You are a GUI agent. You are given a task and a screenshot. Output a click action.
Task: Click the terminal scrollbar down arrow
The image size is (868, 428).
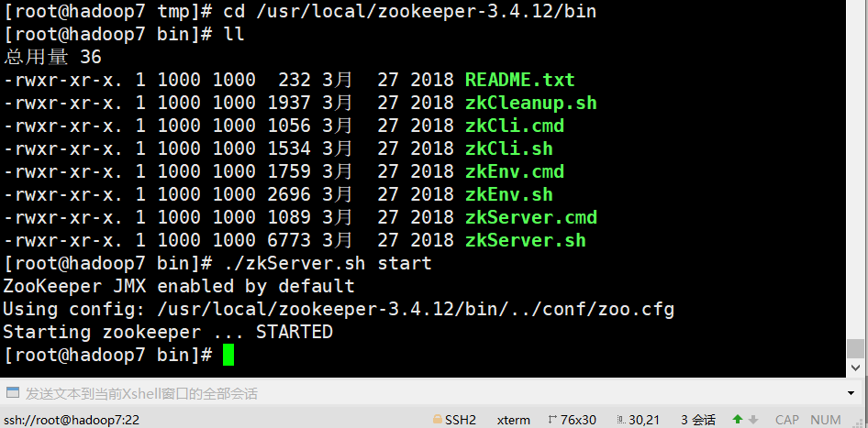point(856,368)
